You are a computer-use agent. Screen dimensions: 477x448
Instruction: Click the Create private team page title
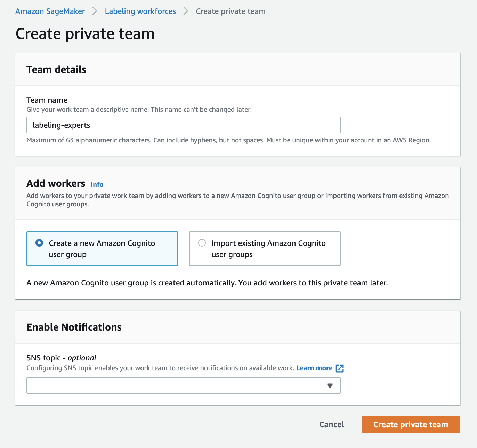point(85,34)
